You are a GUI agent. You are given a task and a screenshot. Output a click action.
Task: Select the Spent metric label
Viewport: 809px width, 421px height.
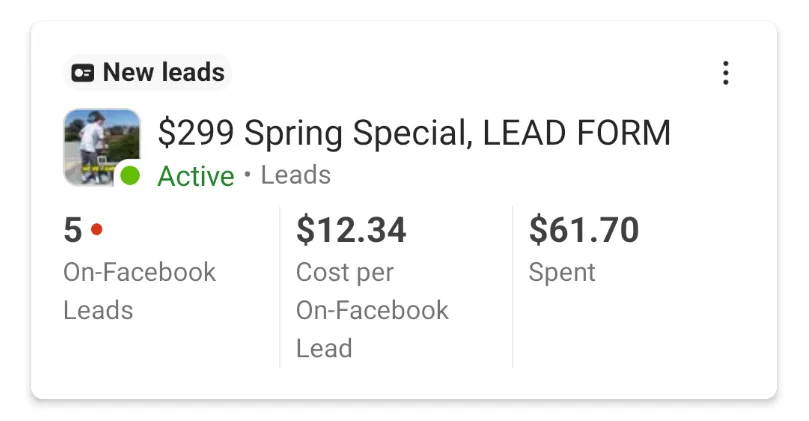562,272
